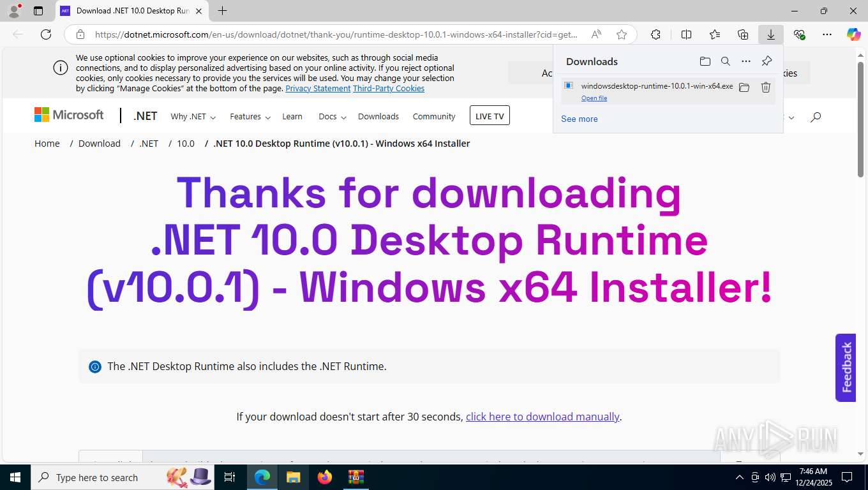Click See more in Downloads panel

[580, 119]
